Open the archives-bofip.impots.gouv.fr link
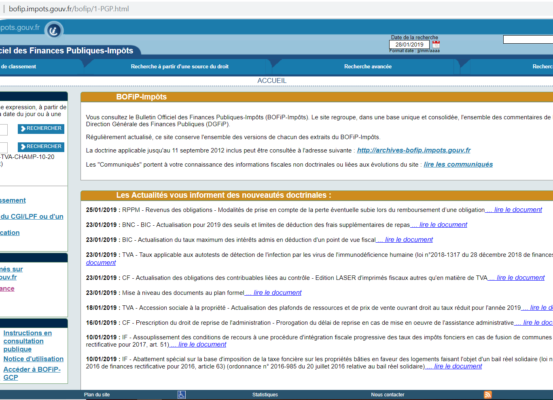This screenshot has height=400, width=553. click(x=414, y=150)
